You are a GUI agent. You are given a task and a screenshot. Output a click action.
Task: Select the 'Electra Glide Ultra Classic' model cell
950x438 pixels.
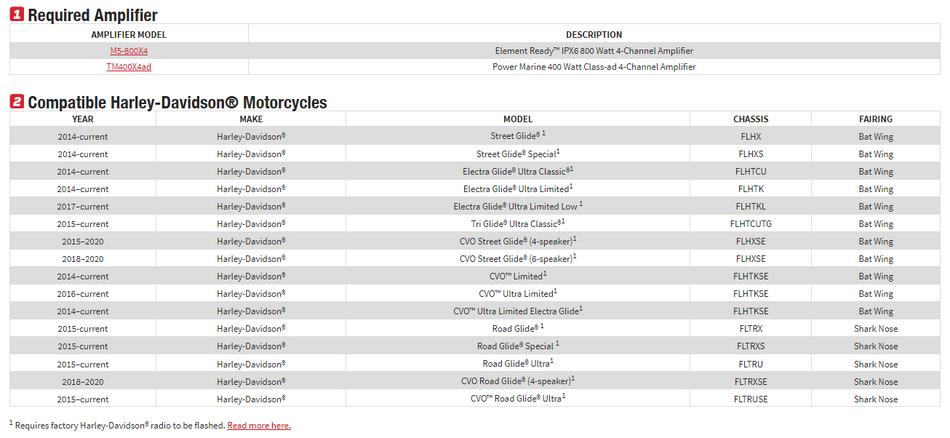pos(518,171)
